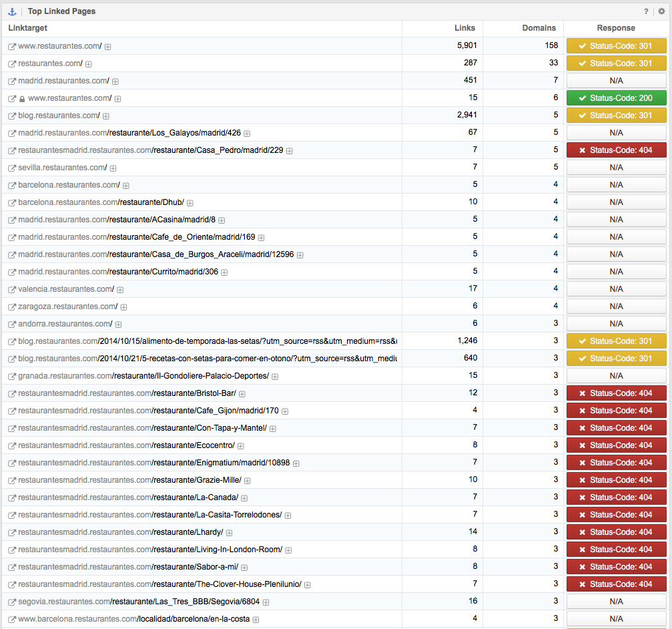Sort by the Links column header

tap(464, 28)
